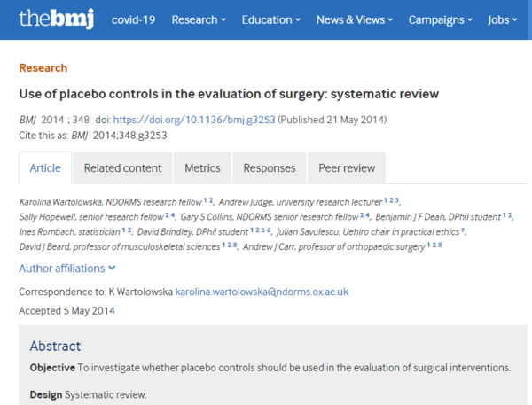
Task: Click the orange Research section label
Action: (x=43, y=67)
